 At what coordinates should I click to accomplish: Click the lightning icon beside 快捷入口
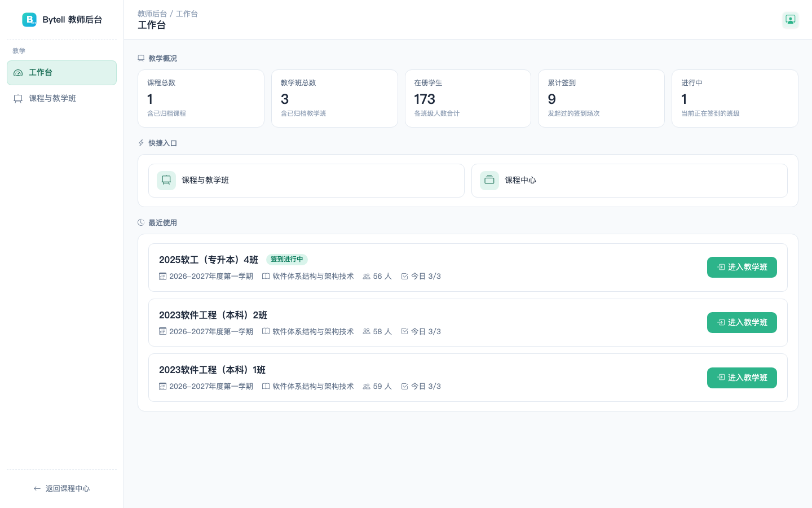click(141, 143)
